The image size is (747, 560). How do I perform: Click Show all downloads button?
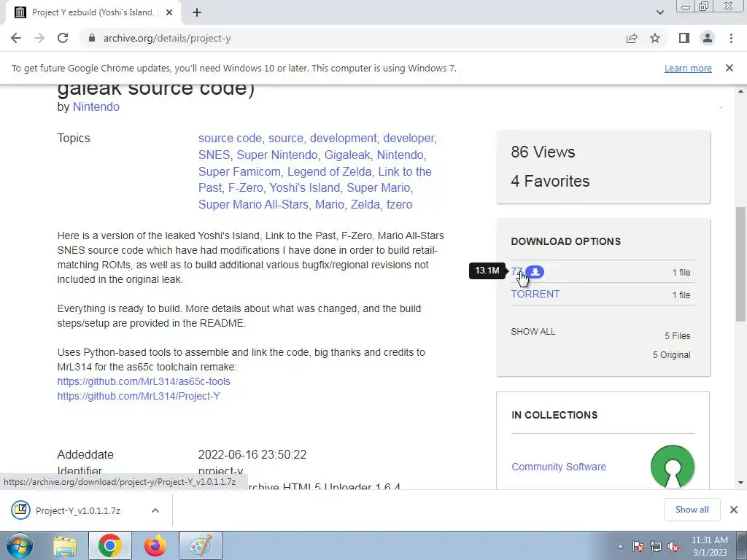point(692,510)
